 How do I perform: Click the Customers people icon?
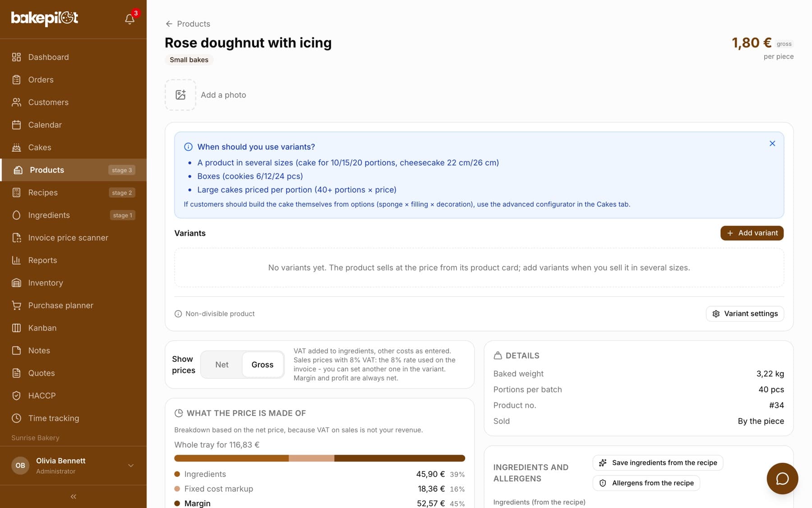point(17,102)
